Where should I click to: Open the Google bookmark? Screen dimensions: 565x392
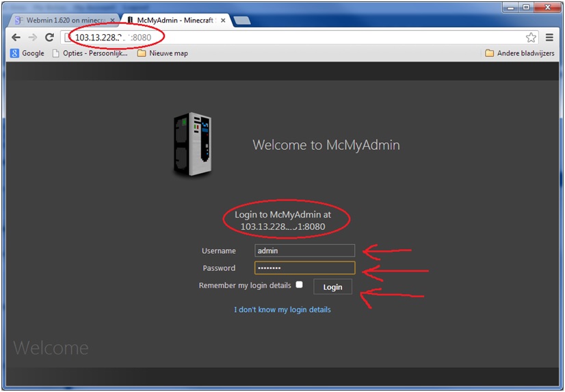[x=27, y=53]
